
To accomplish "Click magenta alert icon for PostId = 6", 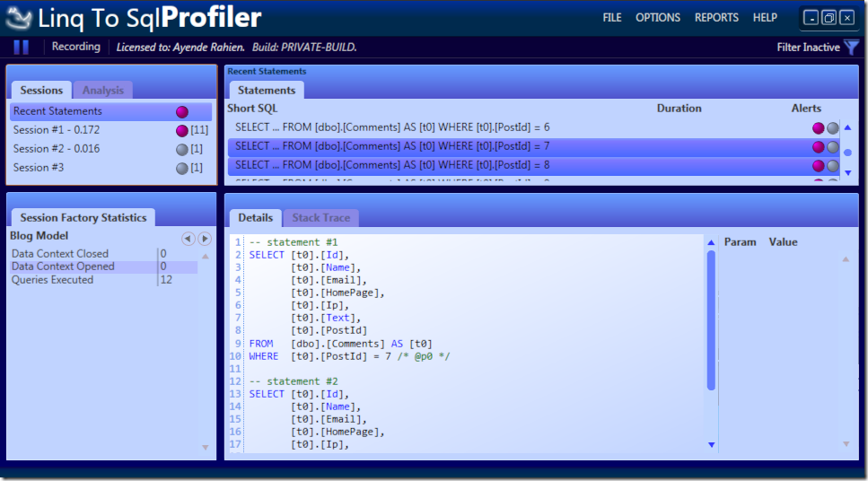I will pyautogui.click(x=818, y=128).
